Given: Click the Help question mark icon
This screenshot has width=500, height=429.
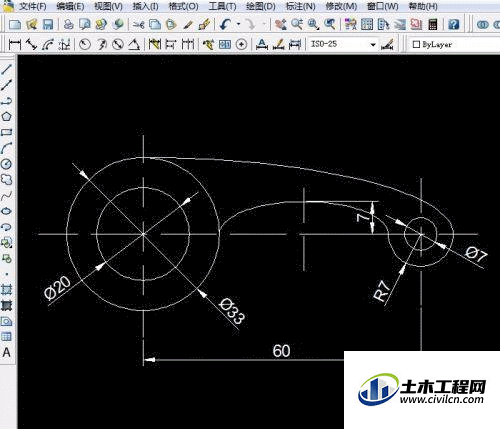Looking at the screenshot, I should click(x=453, y=24).
